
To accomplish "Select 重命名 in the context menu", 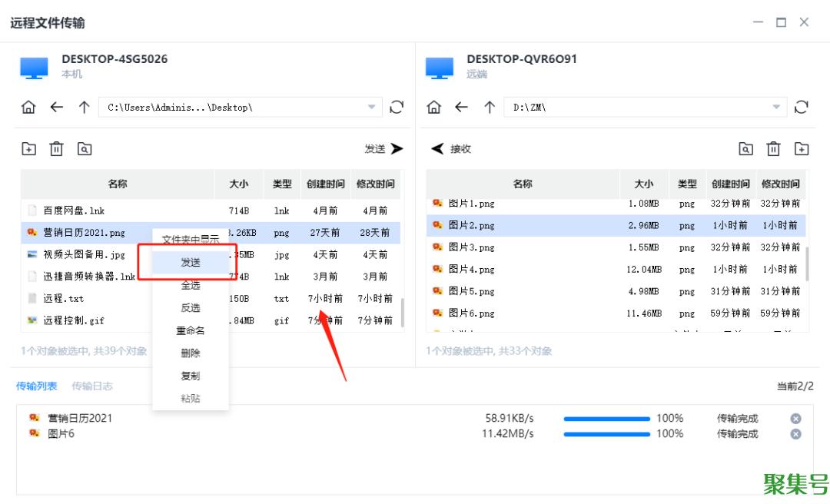I will [x=191, y=331].
